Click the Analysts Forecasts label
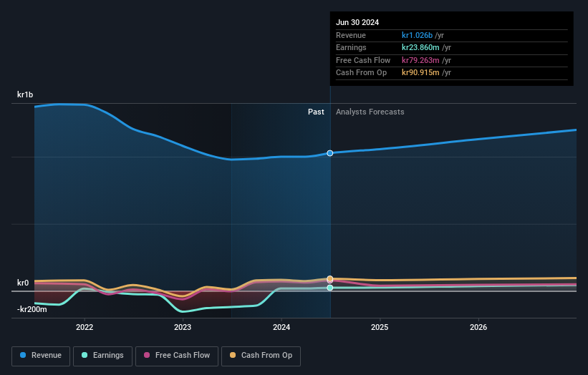 click(x=370, y=112)
